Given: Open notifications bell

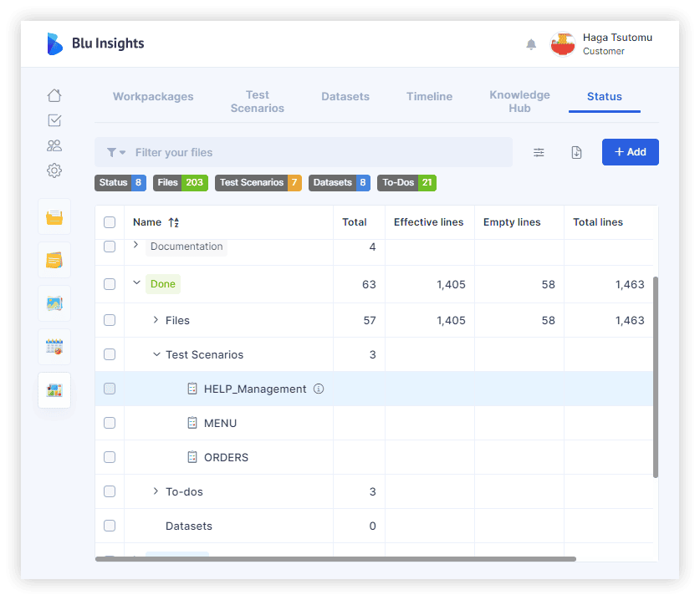Looking at the screenshot, I should [x=531, y=44].
